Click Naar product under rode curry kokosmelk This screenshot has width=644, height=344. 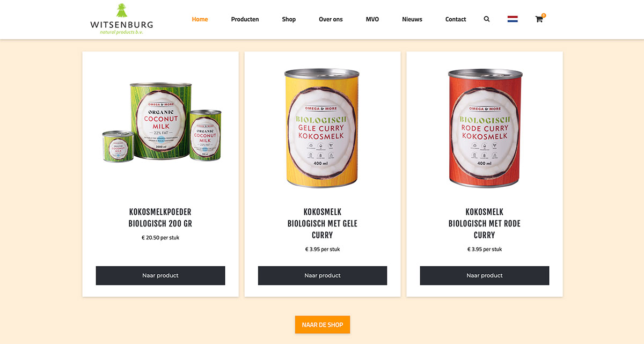coord(485,275)
